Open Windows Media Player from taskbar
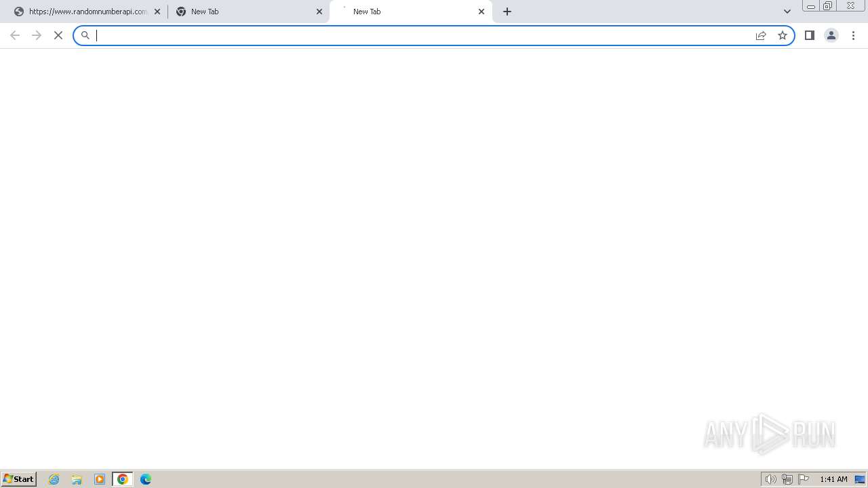The height and width of the screenshot is (488, 868). tap(100, 479)
